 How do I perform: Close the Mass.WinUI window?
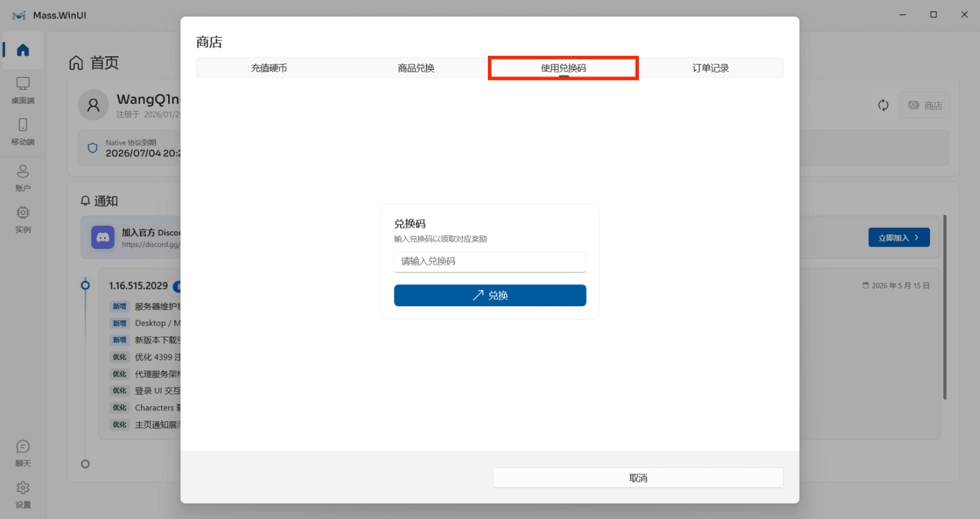coord(965,14)
